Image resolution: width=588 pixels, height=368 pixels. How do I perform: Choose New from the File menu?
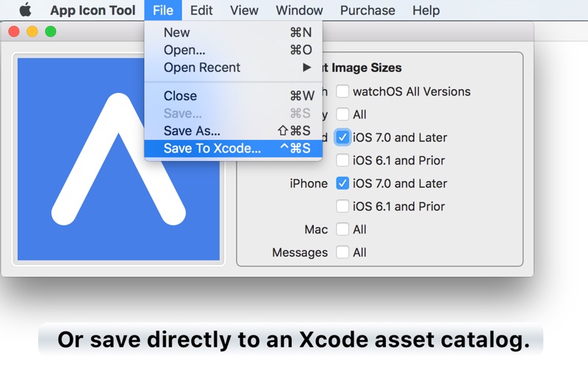pyautogui.click(x=233, y=32)
